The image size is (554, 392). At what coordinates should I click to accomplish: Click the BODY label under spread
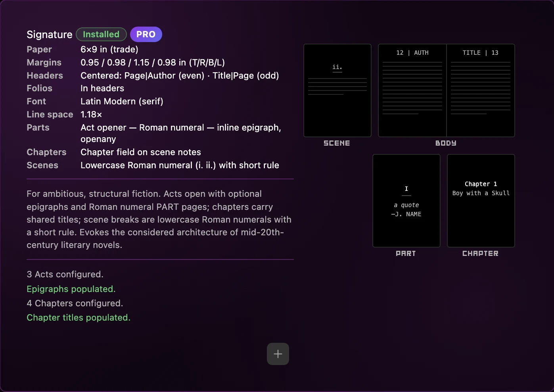446,143
